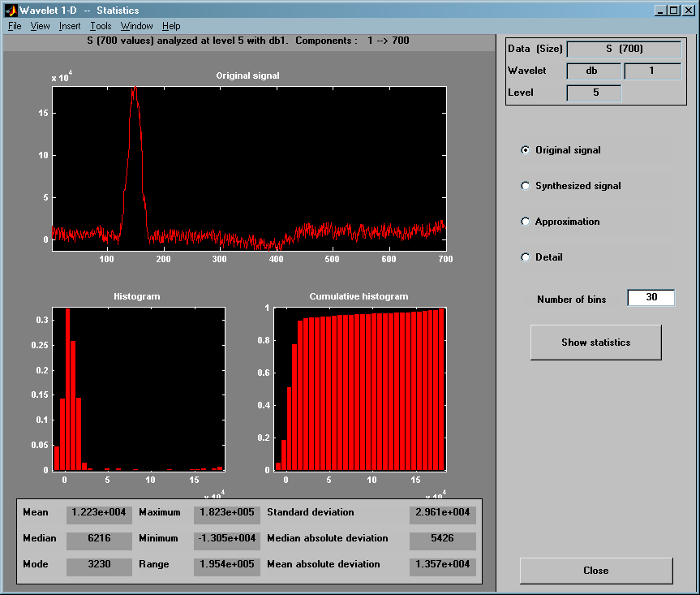Select the Original signal radio button

tap(526, 150)
